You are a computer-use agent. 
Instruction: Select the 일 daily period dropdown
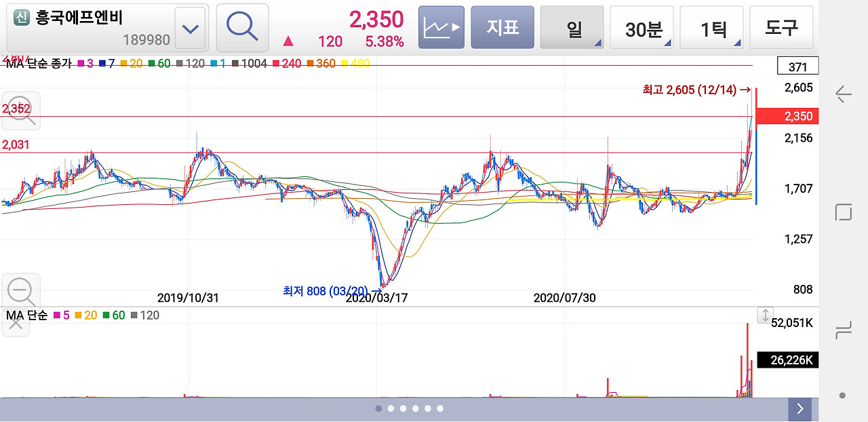coord(572,28)
